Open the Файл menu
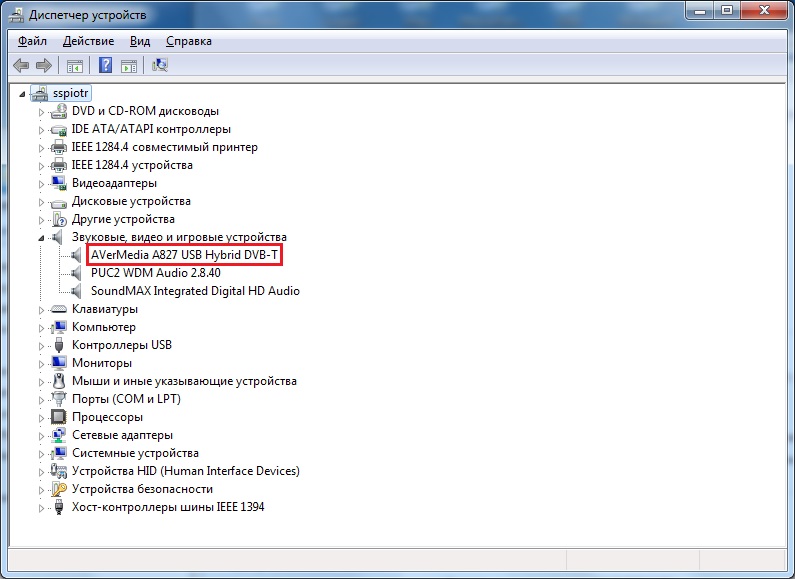Viewport: 795px width, 579px height. [32, 41]
